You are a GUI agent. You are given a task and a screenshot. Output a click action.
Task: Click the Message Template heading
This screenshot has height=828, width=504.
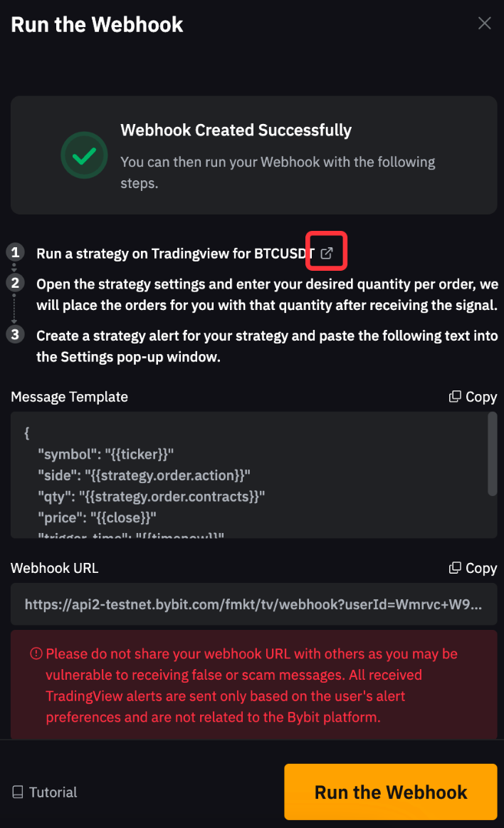click(x=69, y=396)
